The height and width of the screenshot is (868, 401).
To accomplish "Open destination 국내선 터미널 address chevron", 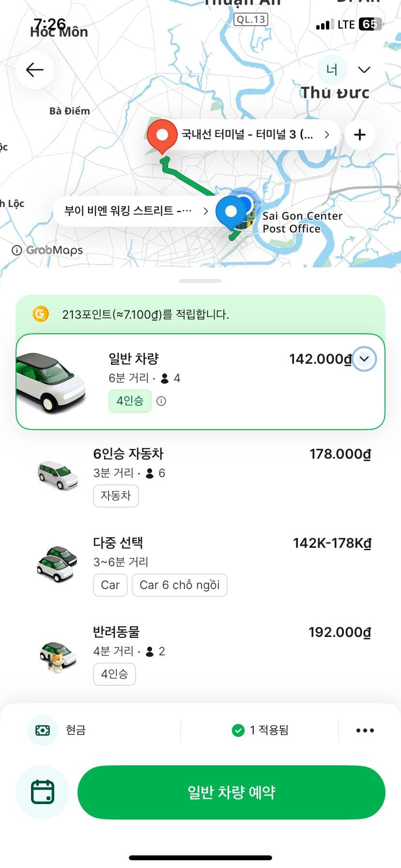I will point(327,134).
